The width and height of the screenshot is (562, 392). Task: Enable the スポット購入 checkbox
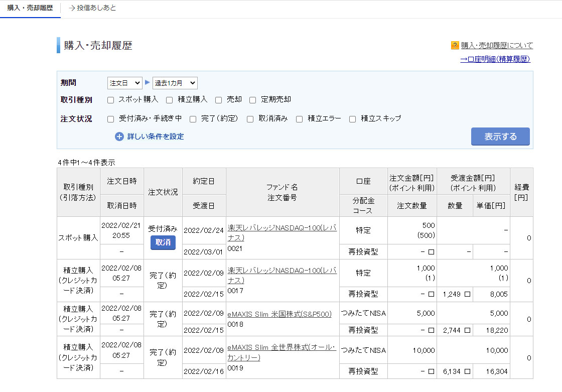111,100
